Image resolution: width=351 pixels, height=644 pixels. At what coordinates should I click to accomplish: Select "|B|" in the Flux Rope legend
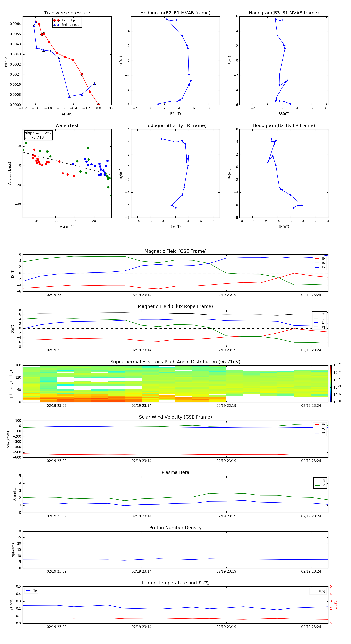coord(320,327)
